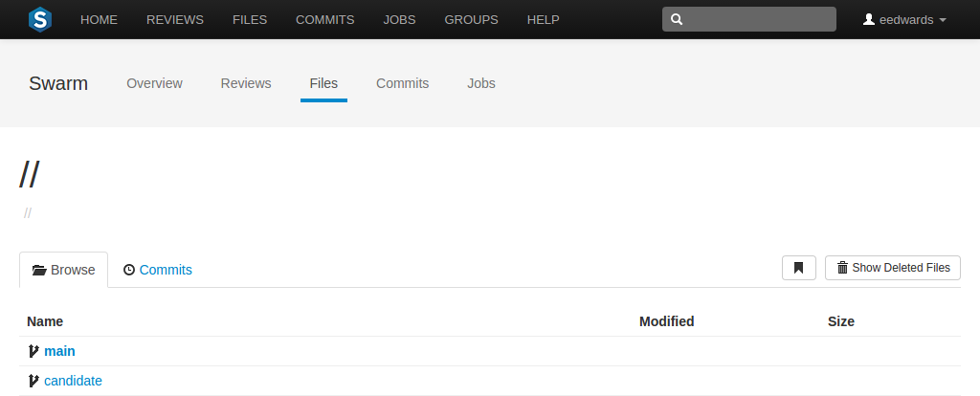Click the Show Deleted Files label
The image size is (980, 396).
click(902, 268)
